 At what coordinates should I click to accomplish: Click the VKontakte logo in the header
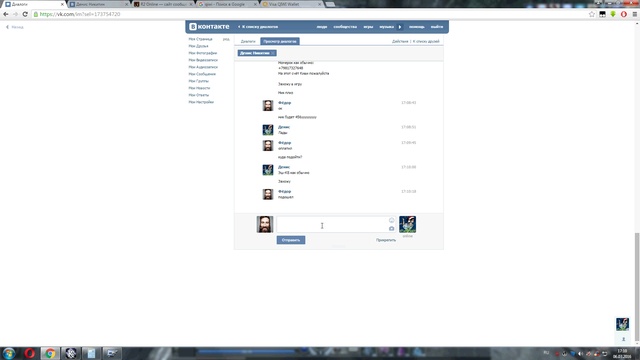209,27
